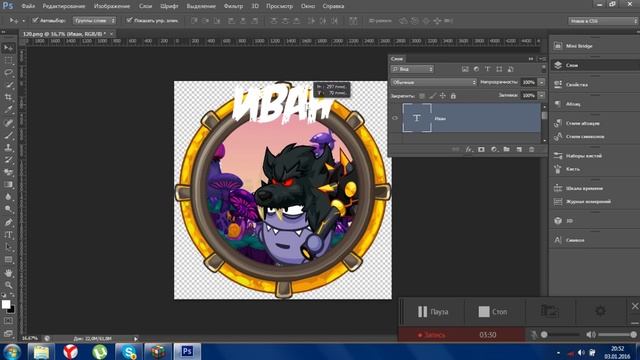Open the tool preset picker arrow
Image resolution: width=640 pixels, height=360 pixels.
pos(23,20)
